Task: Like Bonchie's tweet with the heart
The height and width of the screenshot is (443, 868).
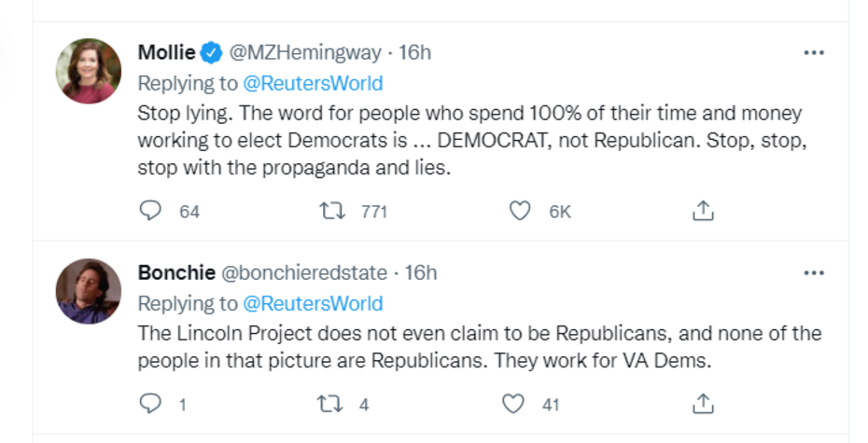Action: point(513,404)
